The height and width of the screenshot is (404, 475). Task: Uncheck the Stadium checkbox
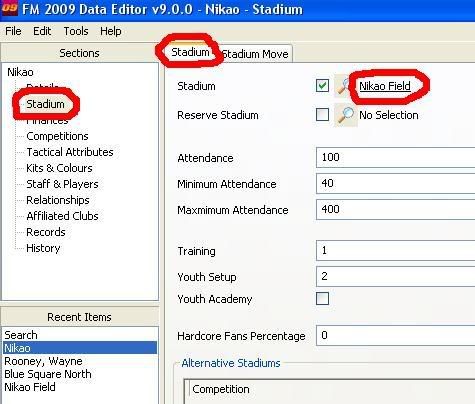(322, 86)
